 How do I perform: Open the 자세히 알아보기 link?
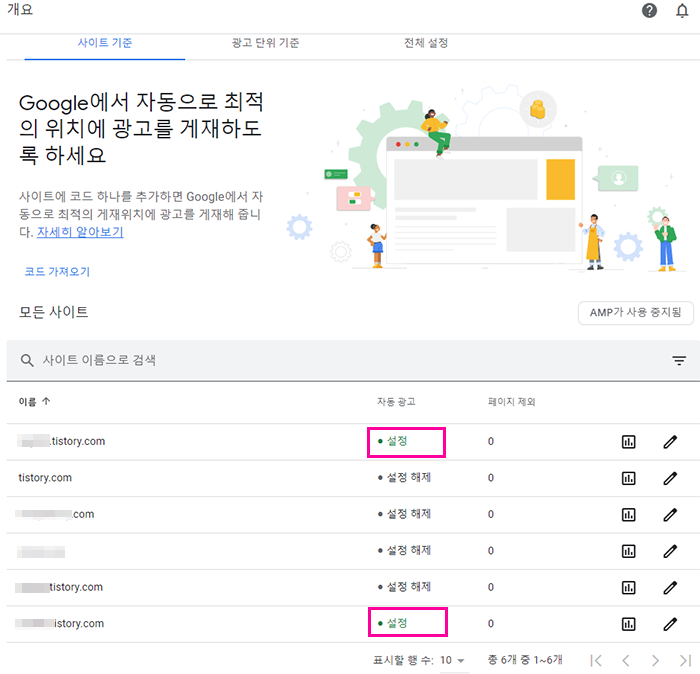[x=80, y=232]
